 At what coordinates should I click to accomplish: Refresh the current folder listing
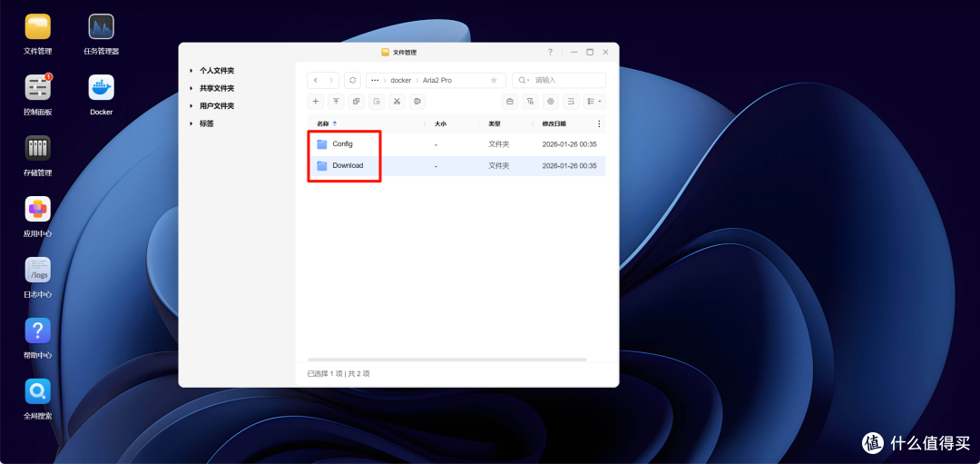click(x=352, y=80)
